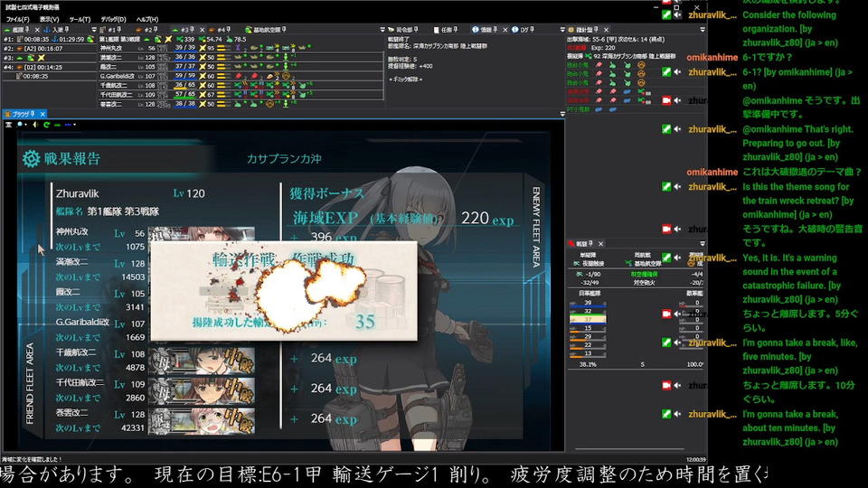Screen dimensions: 868x488
Task: Expand the 羅針盤 pane tab list dropdown
Action: (703, 30)
